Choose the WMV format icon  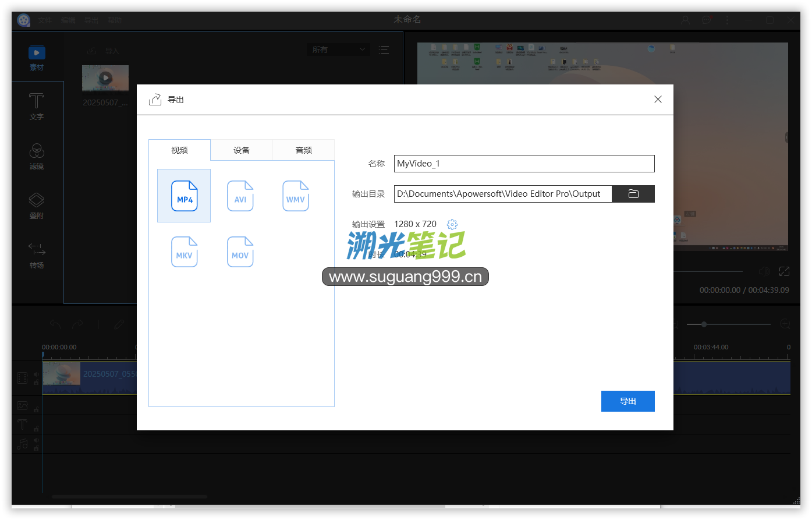pyautogui.click(x=296, y=196)
